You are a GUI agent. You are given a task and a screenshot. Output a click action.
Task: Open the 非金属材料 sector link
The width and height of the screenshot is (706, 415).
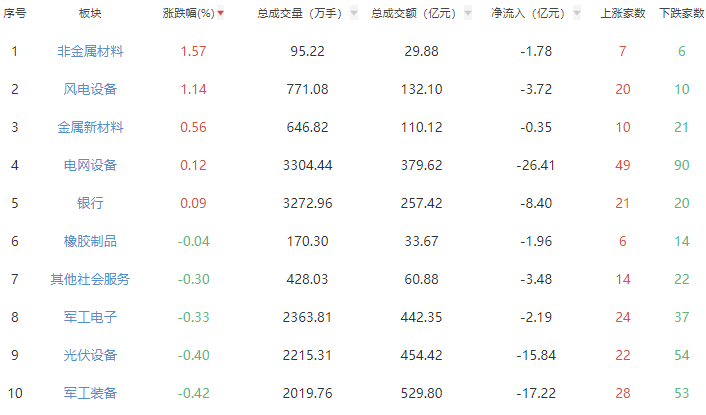[x=90, y=51]
